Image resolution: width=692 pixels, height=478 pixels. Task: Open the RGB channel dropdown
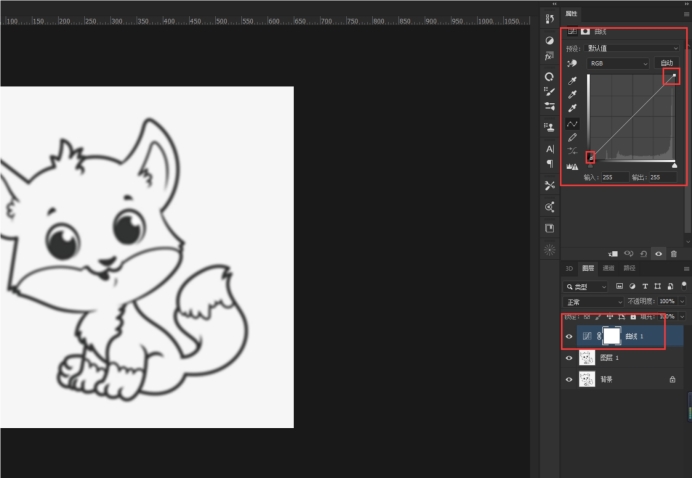(x=617, y=64)
